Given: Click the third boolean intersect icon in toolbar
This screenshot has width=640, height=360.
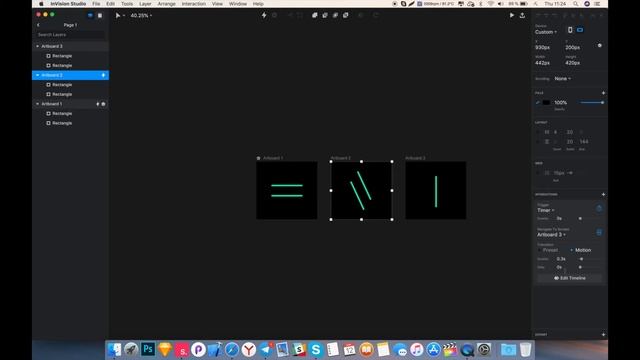Looking at the screenshot, I should 335,16.
